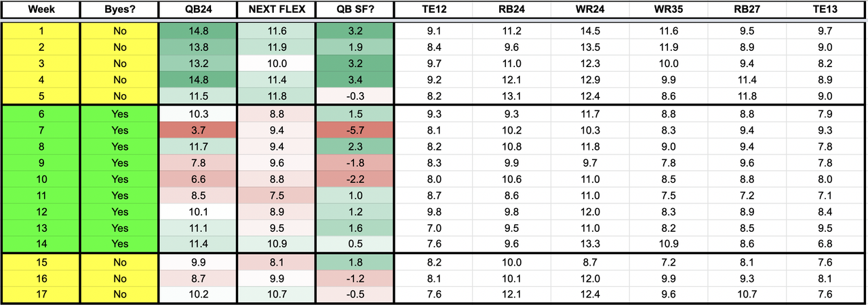This screenshot has width=868, height=305.
Task: Click the QB24 column header
Action: click(197, 10)
